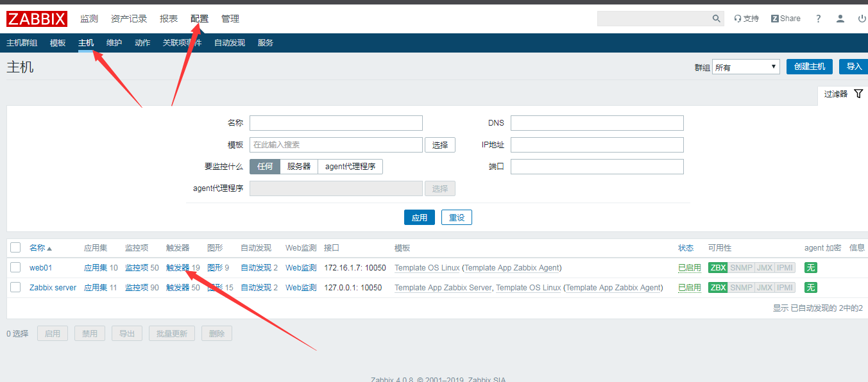Select agent代理程序 monitoring option
The image size is (868, 382).
[x=350, y=167]
